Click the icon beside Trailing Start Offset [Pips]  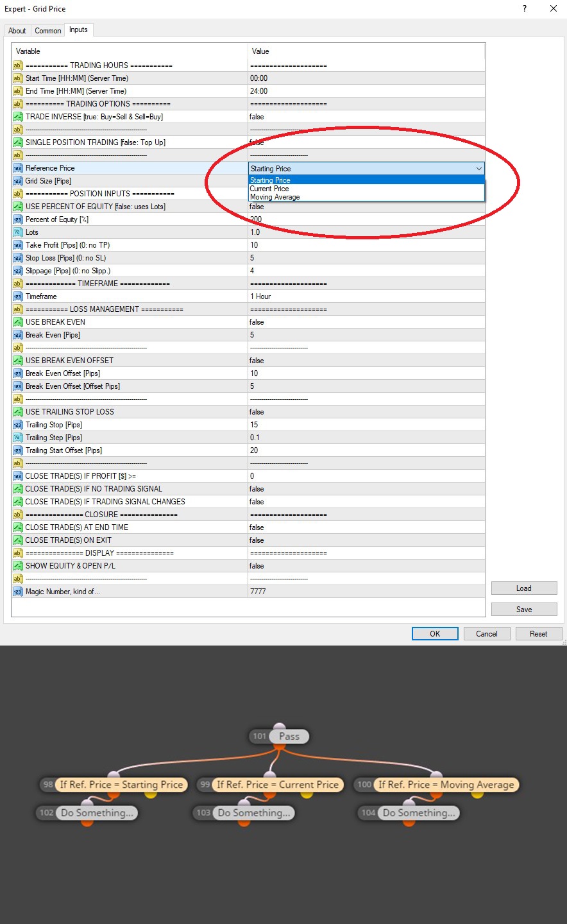[18, 450]
